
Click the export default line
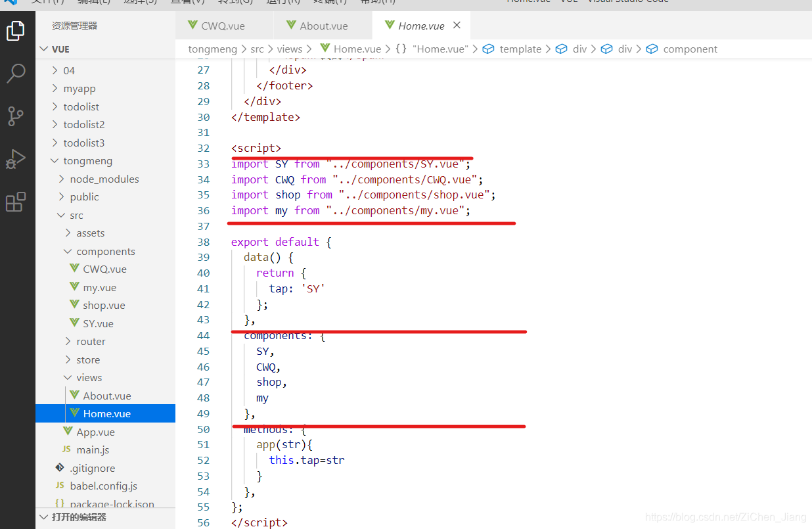[281, 242]
